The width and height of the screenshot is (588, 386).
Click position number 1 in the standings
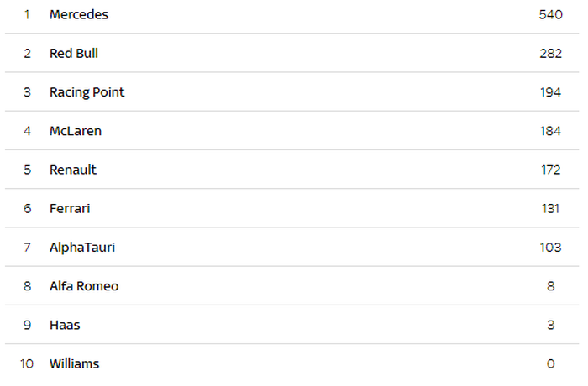27,15
